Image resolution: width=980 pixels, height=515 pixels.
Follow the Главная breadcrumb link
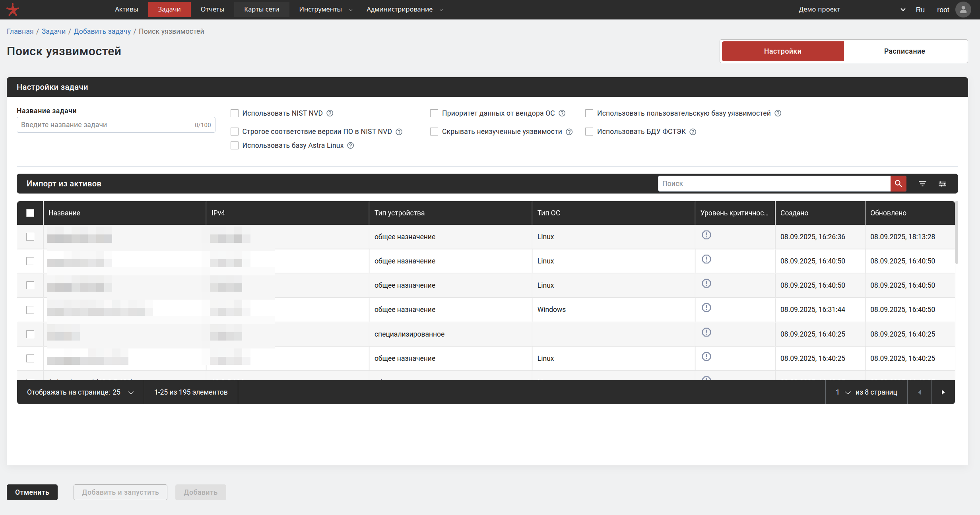20,31
